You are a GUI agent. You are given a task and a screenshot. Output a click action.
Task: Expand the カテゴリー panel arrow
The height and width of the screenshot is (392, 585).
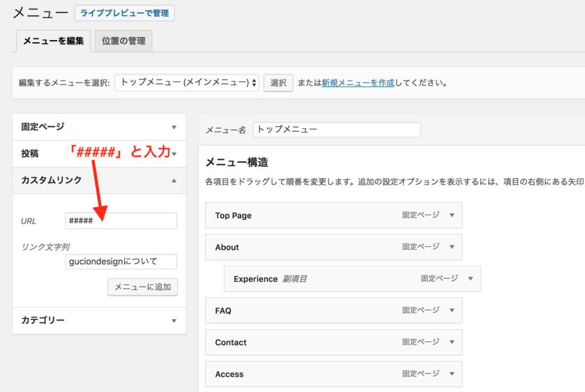pos(174,321)
